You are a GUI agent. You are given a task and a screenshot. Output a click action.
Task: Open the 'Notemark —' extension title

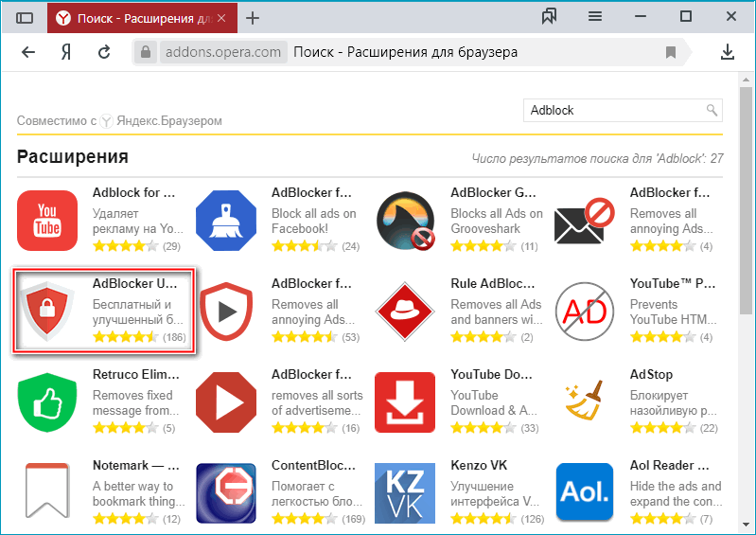point(136,465)
